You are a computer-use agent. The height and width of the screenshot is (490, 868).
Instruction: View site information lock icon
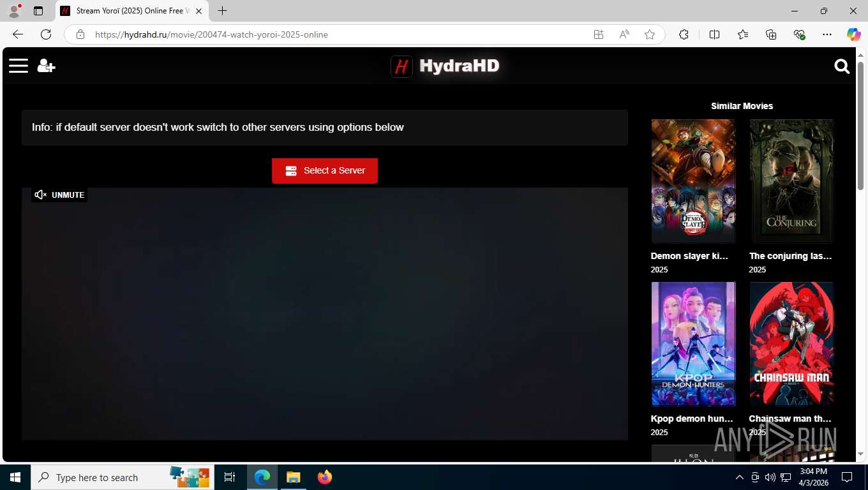pos(80,34)
